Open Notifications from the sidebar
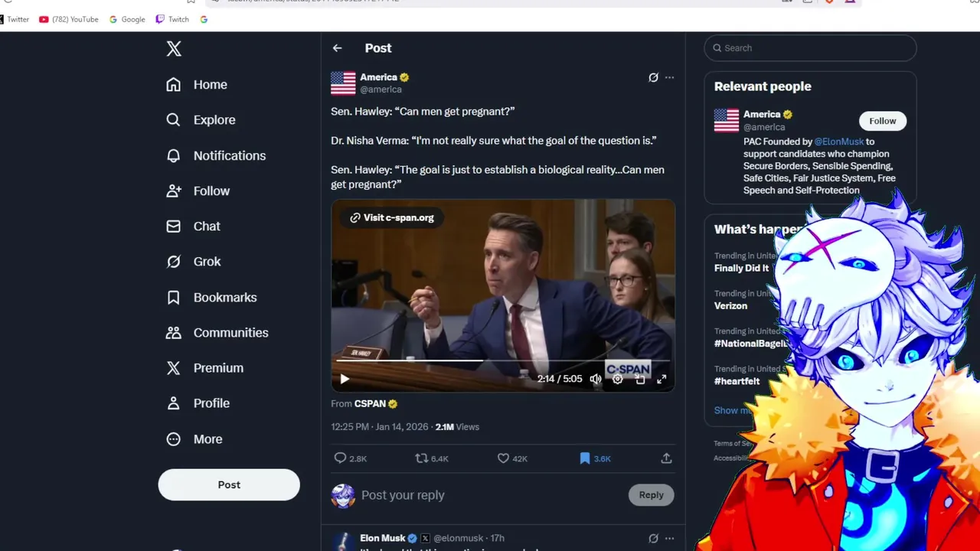Image resolution: width=980 pixels, height=551 pixels. pos(216,155)
